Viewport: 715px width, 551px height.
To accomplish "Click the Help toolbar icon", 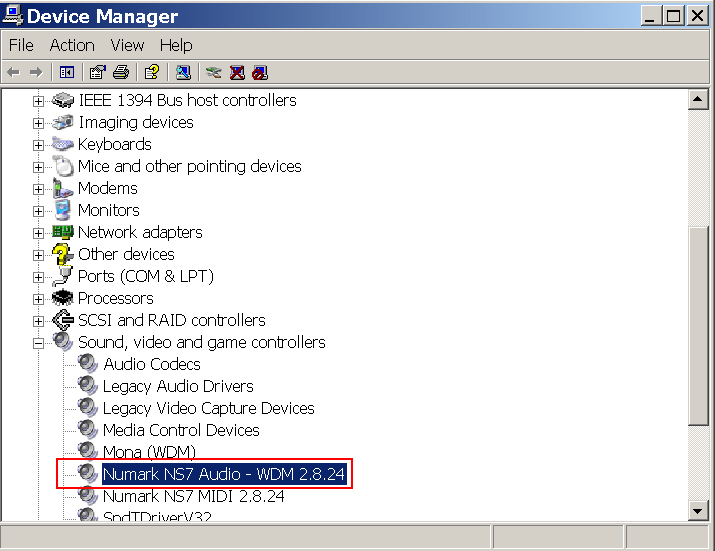I will point(151,72).
